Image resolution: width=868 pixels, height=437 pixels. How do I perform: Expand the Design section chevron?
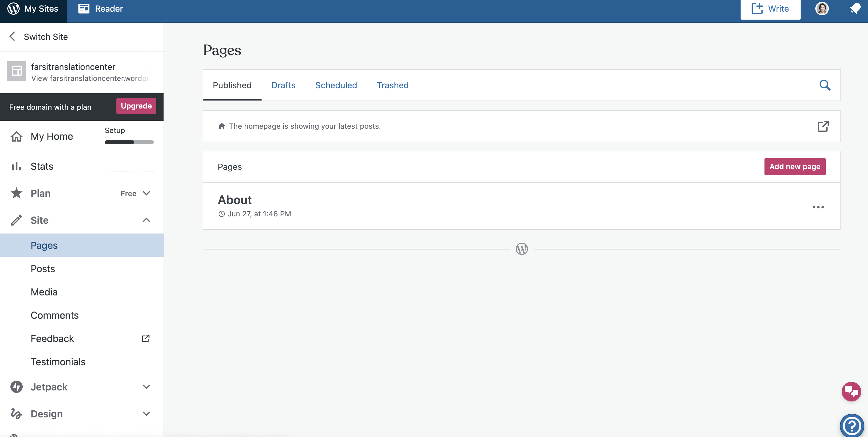[x=146, y=414]
